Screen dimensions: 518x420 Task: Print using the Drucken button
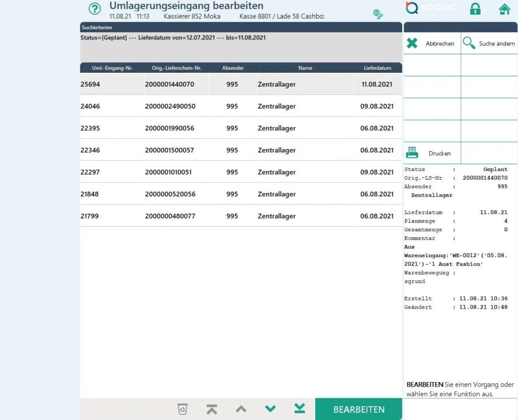pyautogui.click(x=432, y=153)
